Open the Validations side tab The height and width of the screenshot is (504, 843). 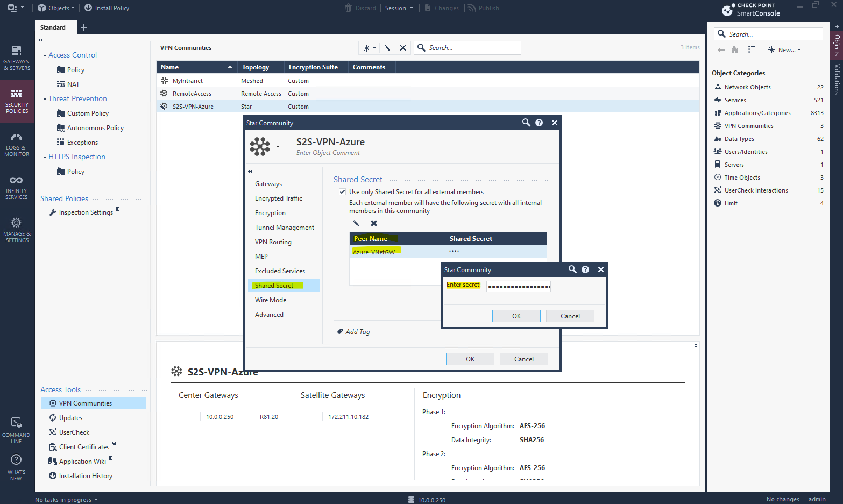click(x=837, y=79)
